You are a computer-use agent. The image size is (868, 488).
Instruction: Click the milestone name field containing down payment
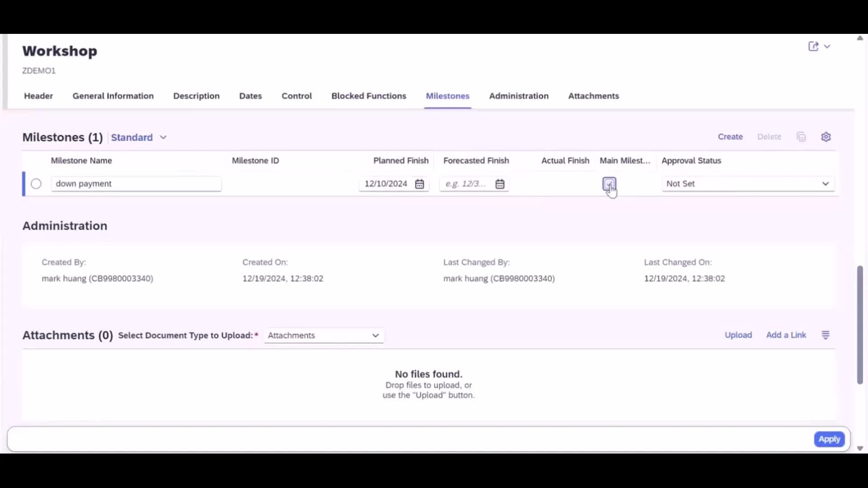pyautogui.click(x=136, y=184)
